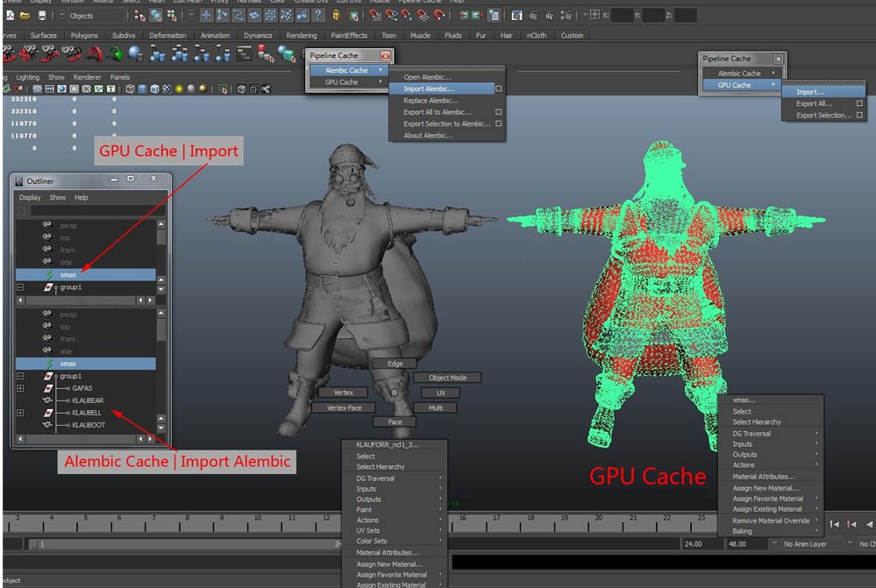Click the xmas node lightning icon, top Outliner pane
Screen dimensions: 876x588
tap(50, 275)
